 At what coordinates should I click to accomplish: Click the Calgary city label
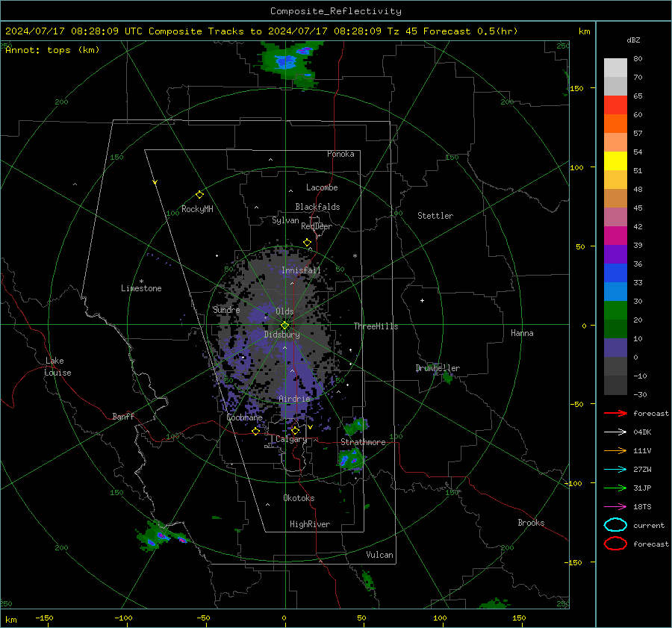click(291, 439)
